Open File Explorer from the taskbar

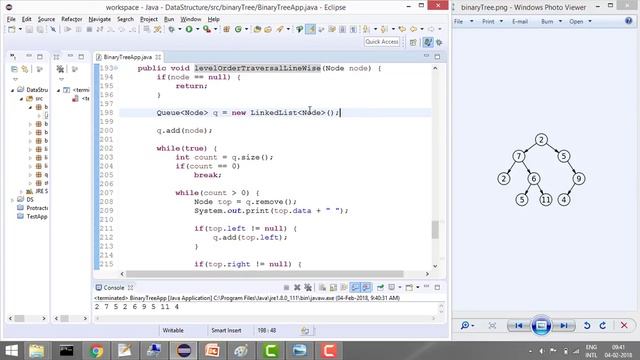[37, 351]
